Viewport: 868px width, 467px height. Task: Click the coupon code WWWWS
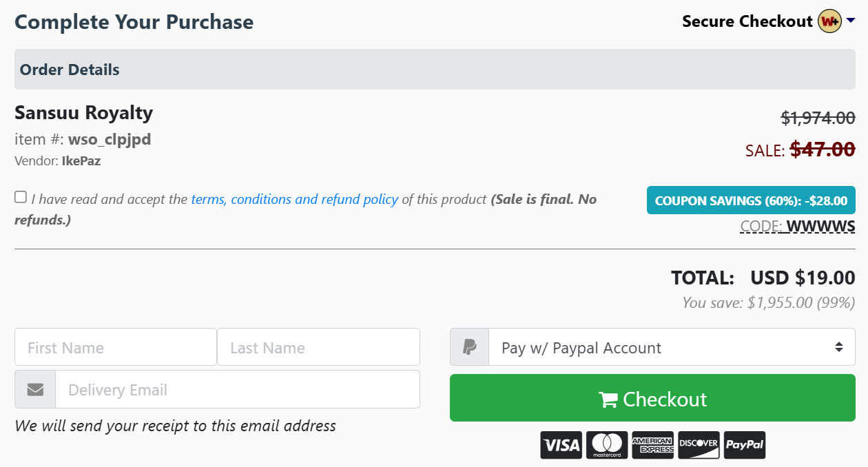[x=820, y=226]
